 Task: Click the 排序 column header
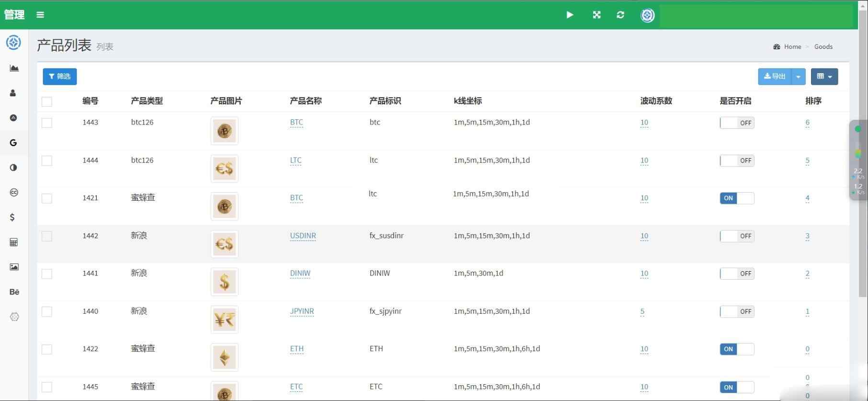[813, 101]
